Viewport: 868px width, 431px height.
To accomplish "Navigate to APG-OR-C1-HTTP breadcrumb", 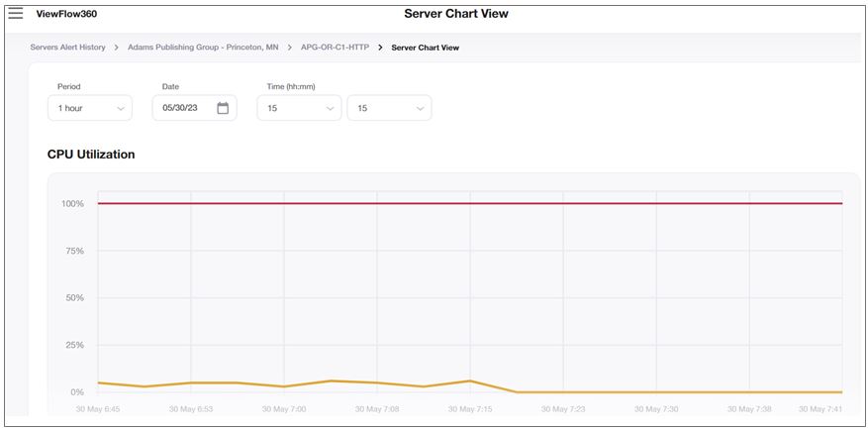I will [x=335, y=48].
